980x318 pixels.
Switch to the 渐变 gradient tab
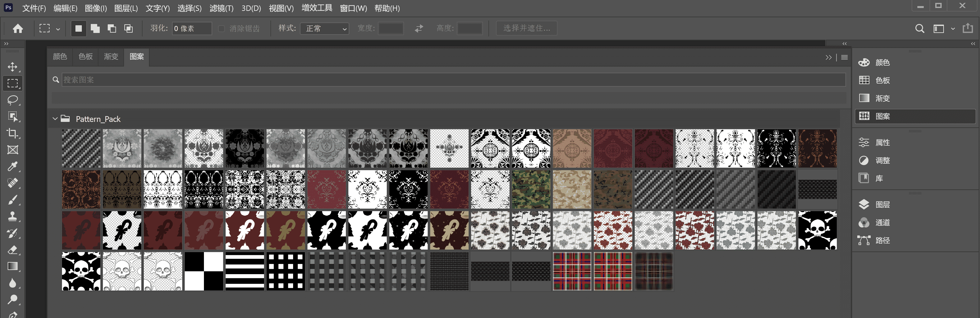[x=111, y=57]
